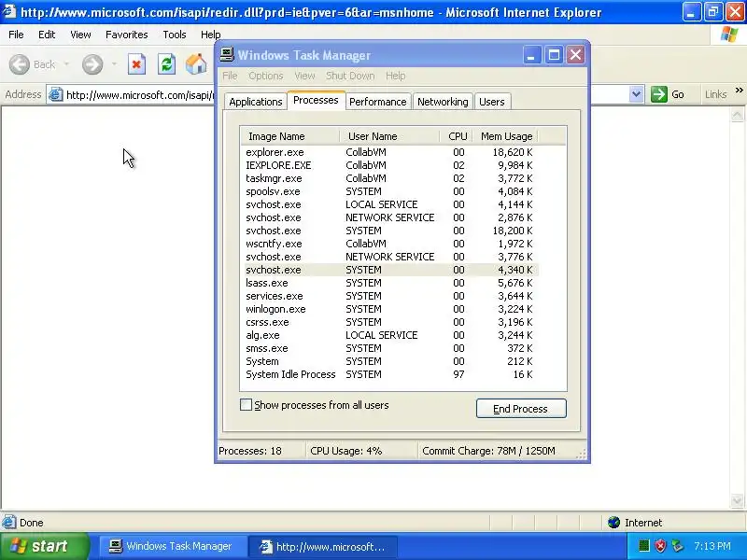The width and height of the screenshot is (747, 560).
Task: Switch to the Performance tab
Action: point(378,102)
